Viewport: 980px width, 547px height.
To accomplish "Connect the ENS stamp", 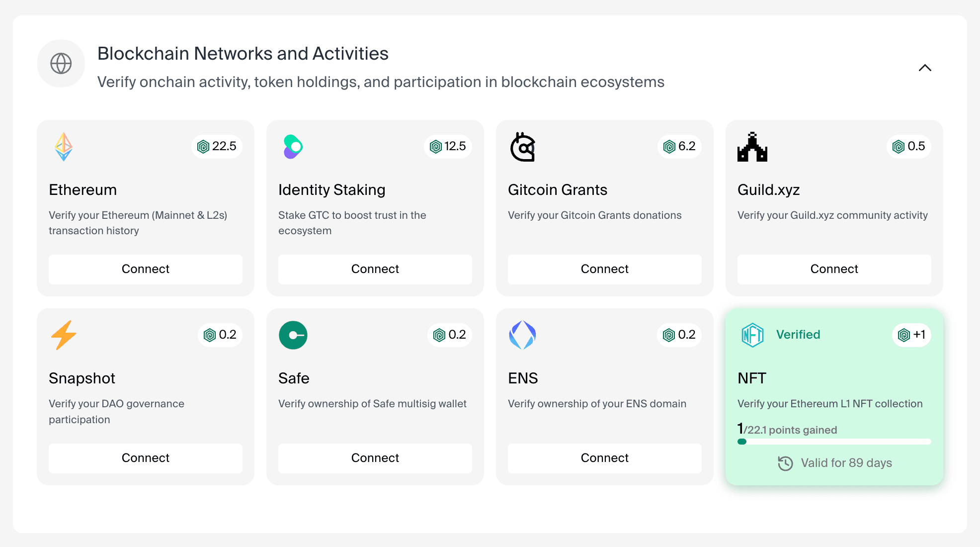I will (605, 458).
